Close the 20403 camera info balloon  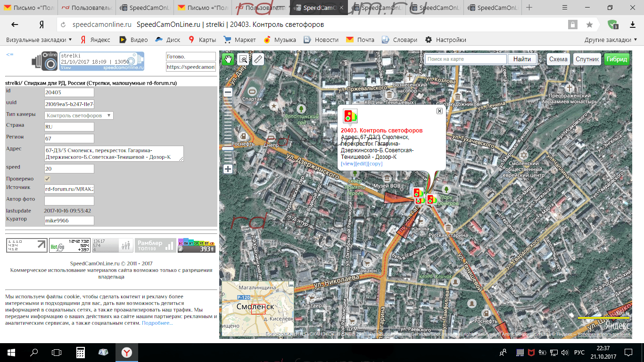[439, 111]
